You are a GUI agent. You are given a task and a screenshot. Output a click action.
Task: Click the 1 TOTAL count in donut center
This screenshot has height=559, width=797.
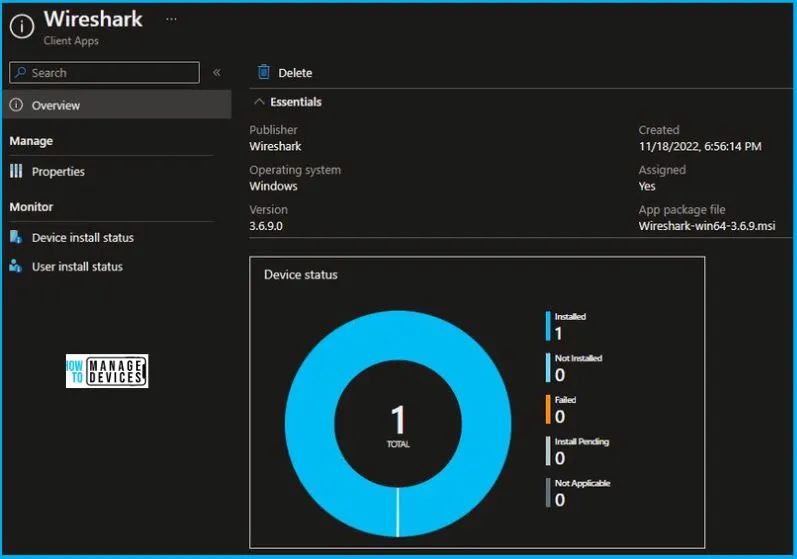pos(398,426)
